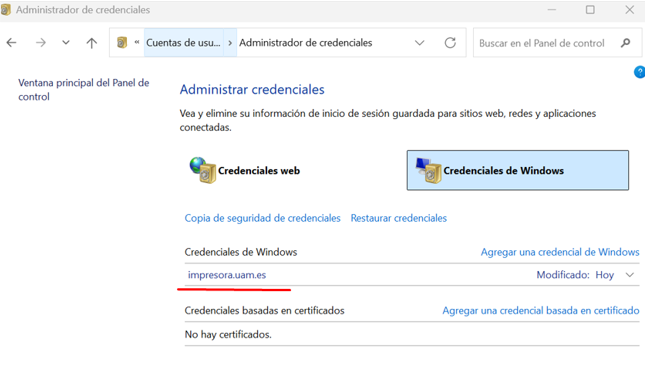Maximize the Administrador de credenciales window
The height and width of the screenshot is (365, 651).
point(590,10)
